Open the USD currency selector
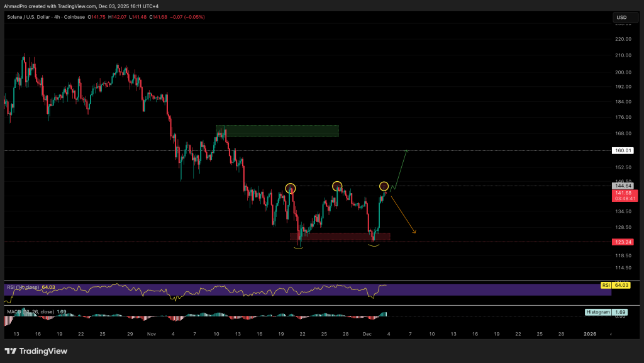Viewport: 644px width, 363px height. coord(621,17)
